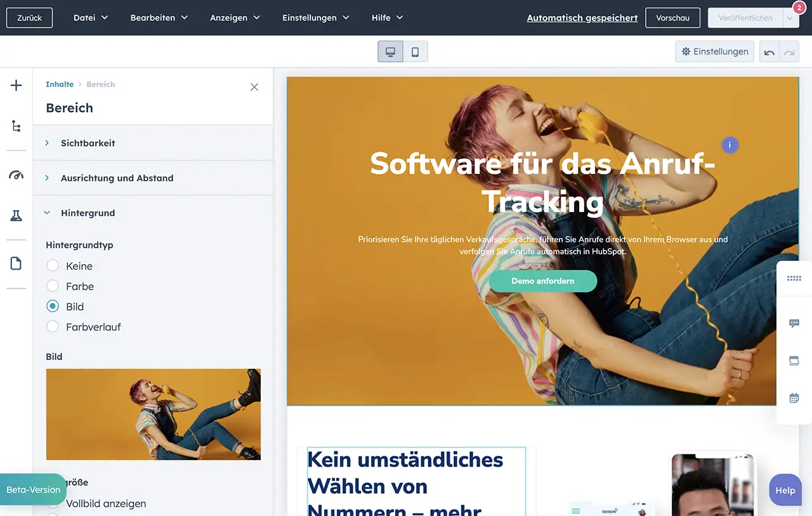Select Bild background type
This screenshot has width=812, height=516.
coord(53,307)
